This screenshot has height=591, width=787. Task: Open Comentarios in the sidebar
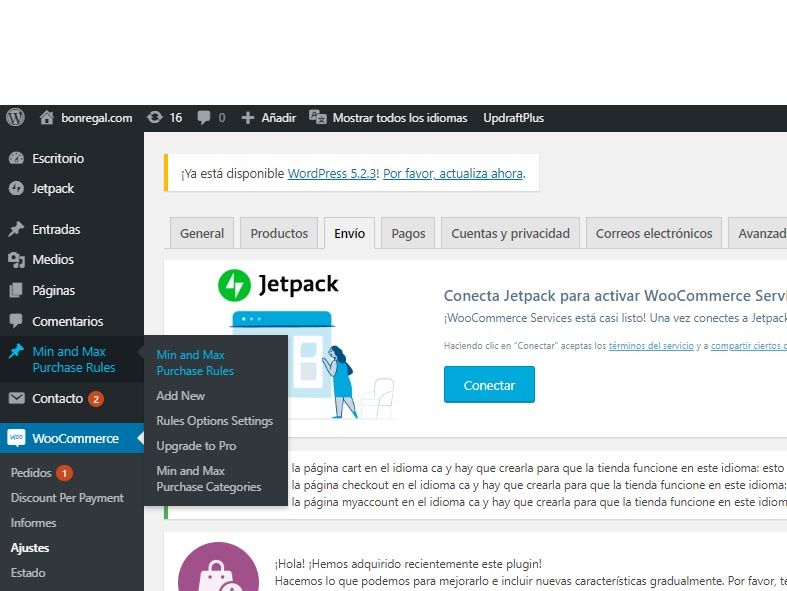[68, 321]
